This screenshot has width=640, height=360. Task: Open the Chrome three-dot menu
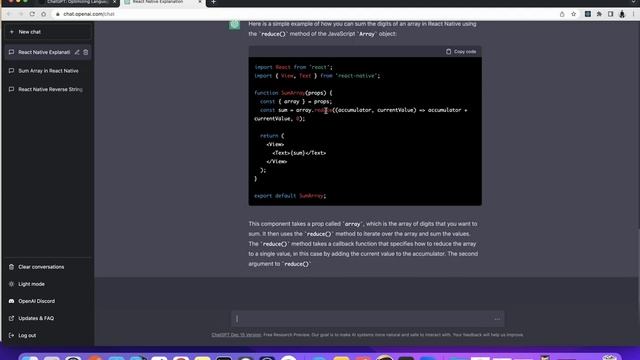[x=633, y=14]
